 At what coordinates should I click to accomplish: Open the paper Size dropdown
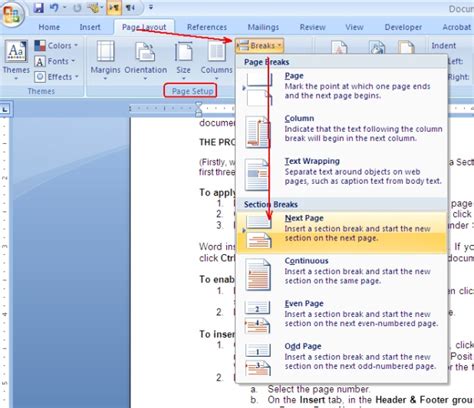point(183,60)
